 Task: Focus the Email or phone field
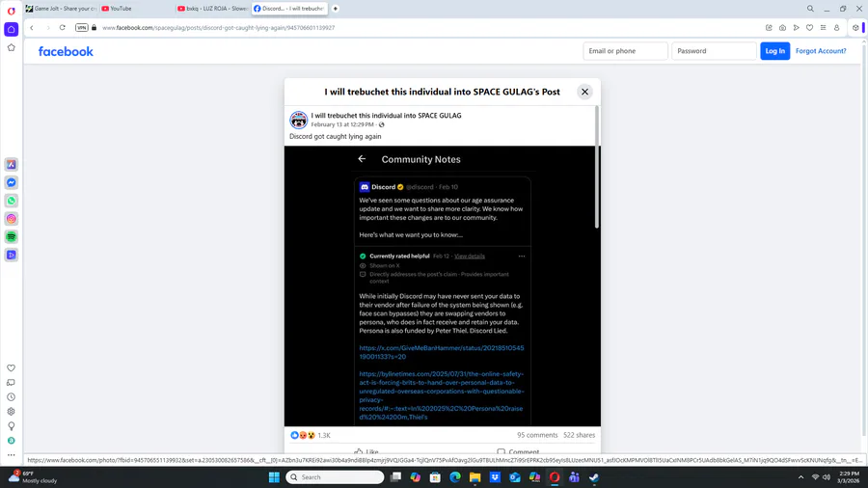coord(625,51)
